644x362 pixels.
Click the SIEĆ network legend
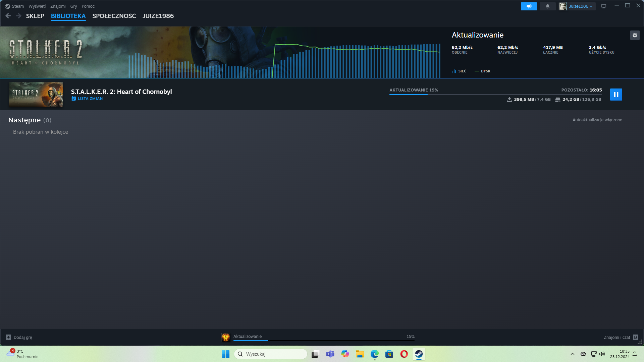click(459, 71)
